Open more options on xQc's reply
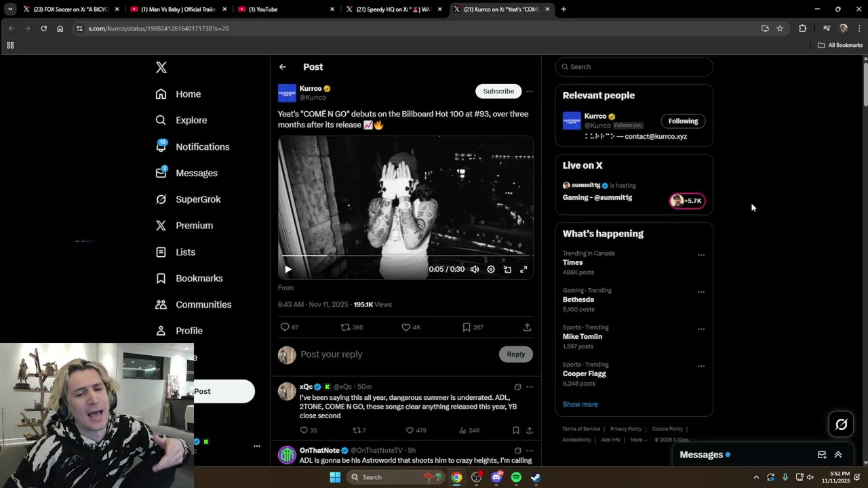868x488 pixels. coord(530,387)
